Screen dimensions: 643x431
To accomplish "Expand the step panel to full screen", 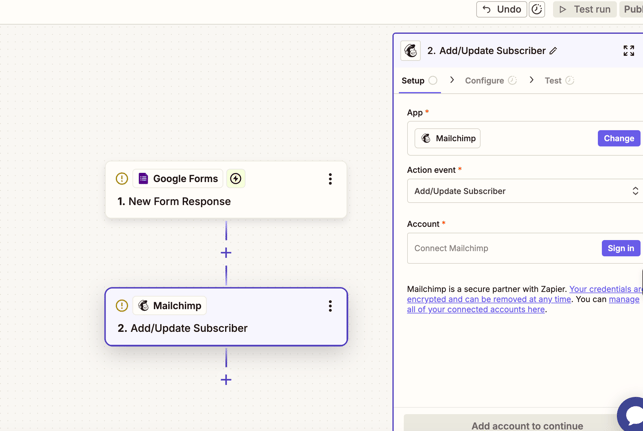I will click(628, 51).
